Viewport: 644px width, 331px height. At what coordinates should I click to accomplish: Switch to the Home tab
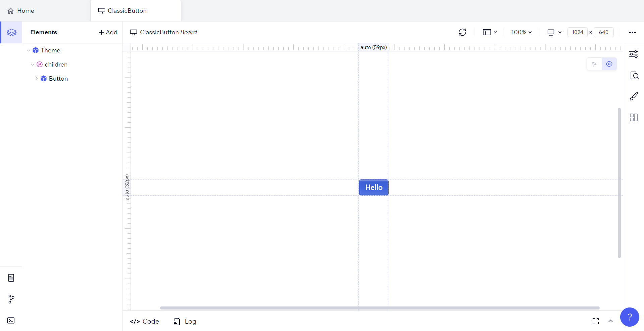coord(45,11)
